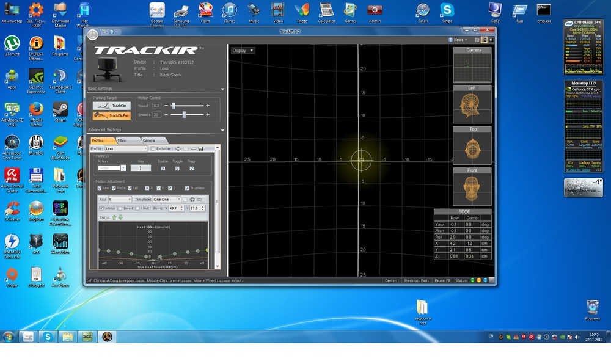Click the Windows Start button
The height and width of the screenshot is (364, 611).
pos(9,337)
